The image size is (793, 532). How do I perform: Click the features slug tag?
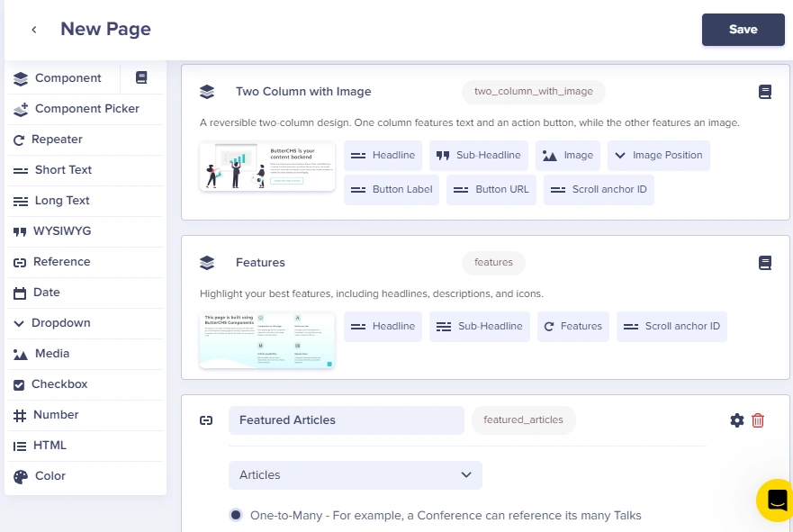(x=493, y=263)
